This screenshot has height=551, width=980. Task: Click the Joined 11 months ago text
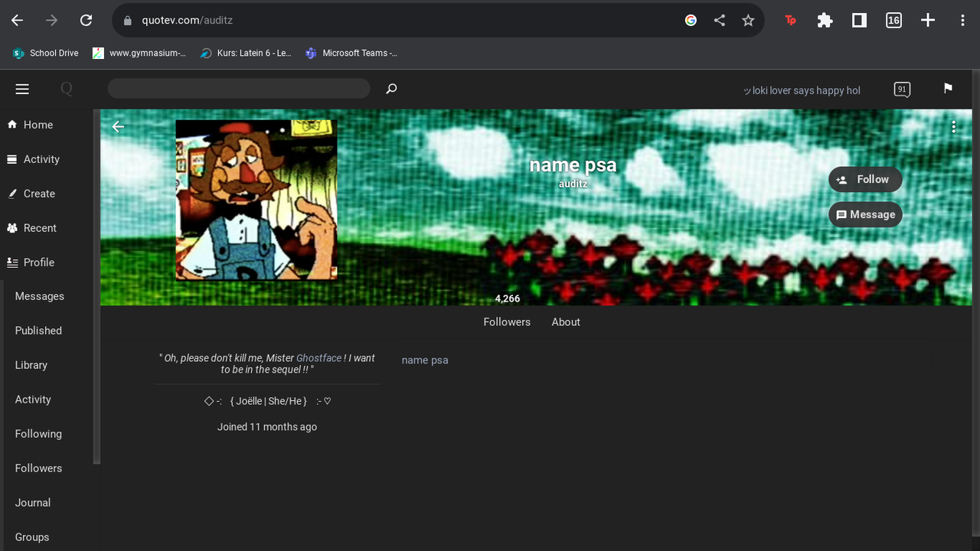pos(267,427)
